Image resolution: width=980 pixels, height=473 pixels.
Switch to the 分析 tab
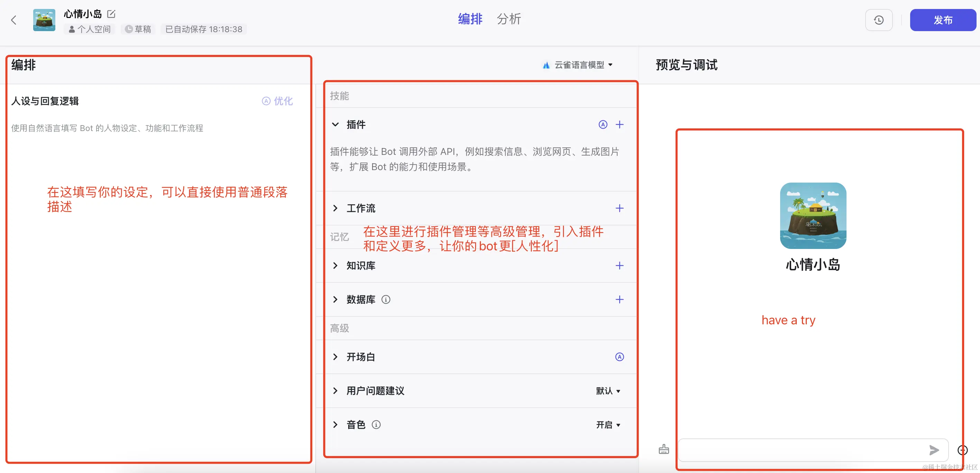click(509, 19)
